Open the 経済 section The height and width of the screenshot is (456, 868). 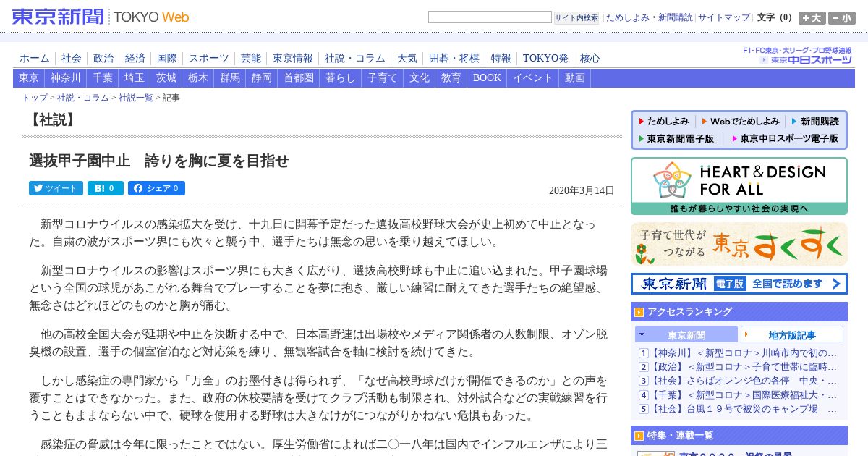pos(135,59)
